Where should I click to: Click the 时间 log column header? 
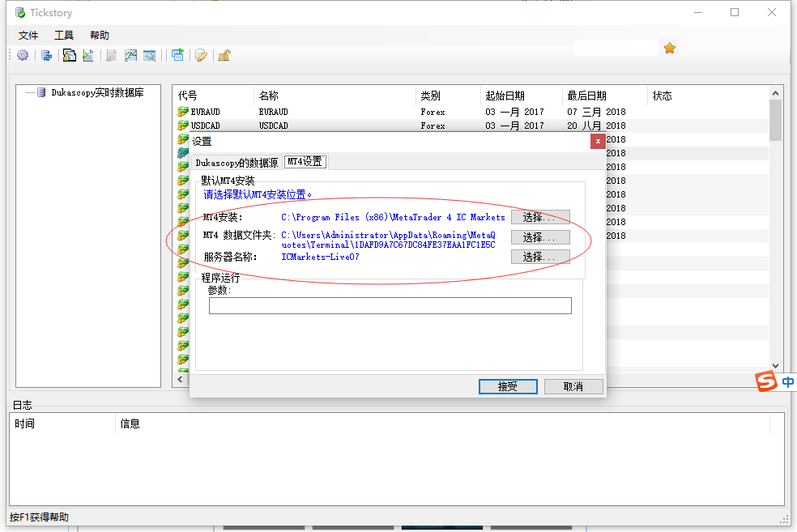62,423
